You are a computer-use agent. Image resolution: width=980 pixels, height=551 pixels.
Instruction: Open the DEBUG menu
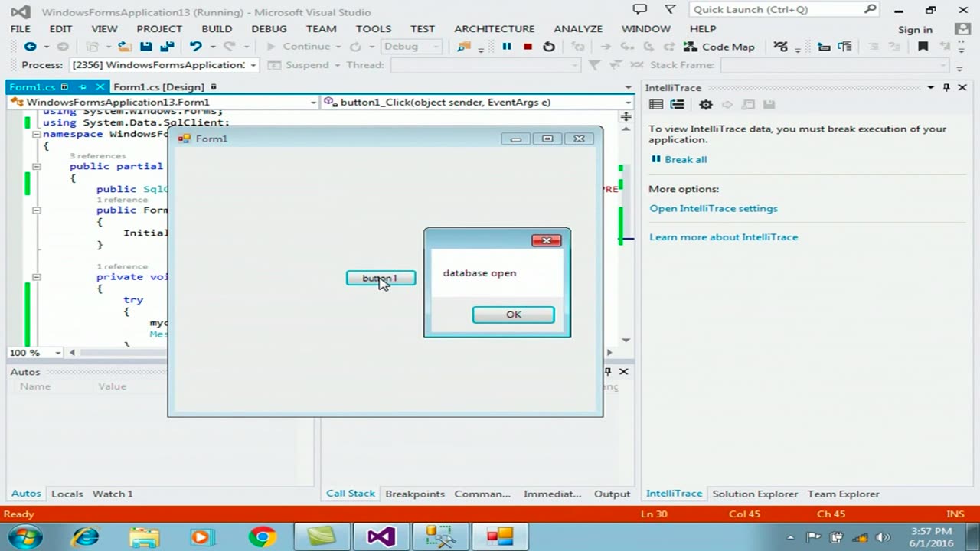pos(269,29)
